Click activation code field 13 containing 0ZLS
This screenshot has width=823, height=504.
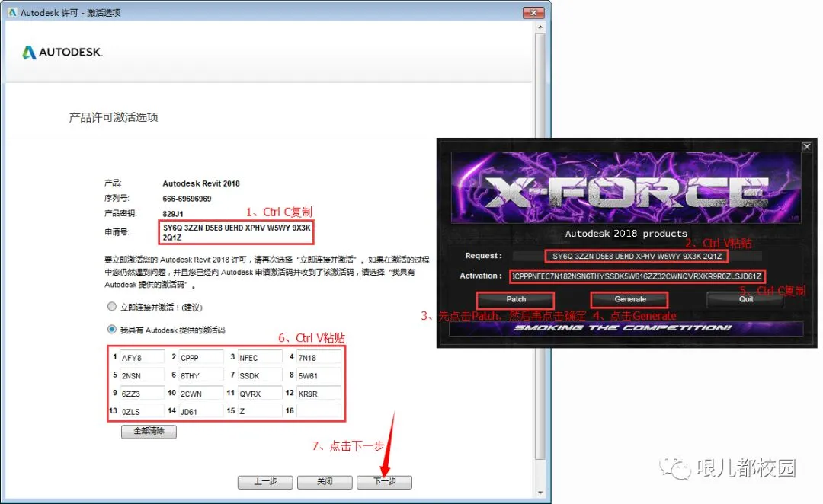pyautogui.click(x=142, y=411)
